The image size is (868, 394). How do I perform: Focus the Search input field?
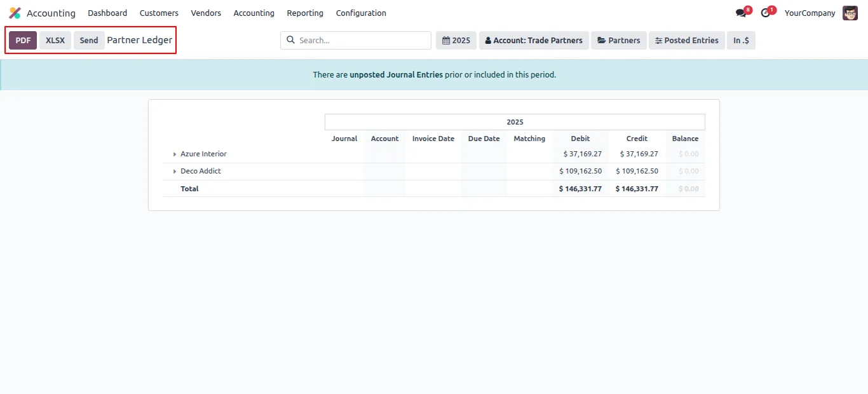(356, 40)
